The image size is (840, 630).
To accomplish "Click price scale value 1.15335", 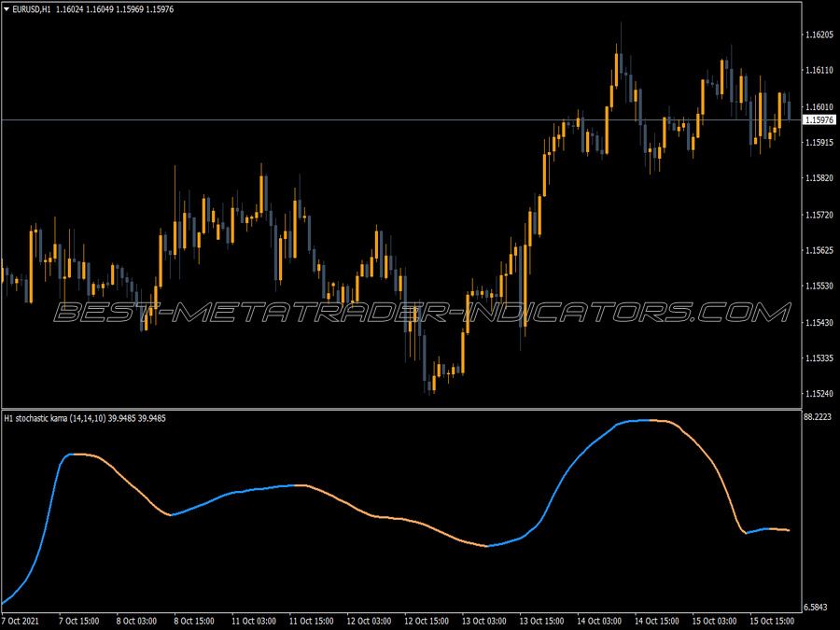I will pyautogui.click(x=819, y=357).
